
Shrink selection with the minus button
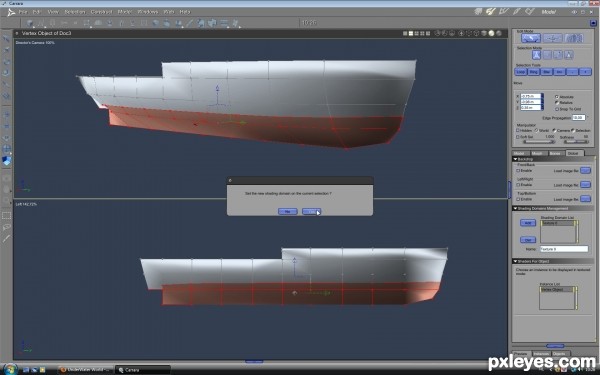pos(572,72)
